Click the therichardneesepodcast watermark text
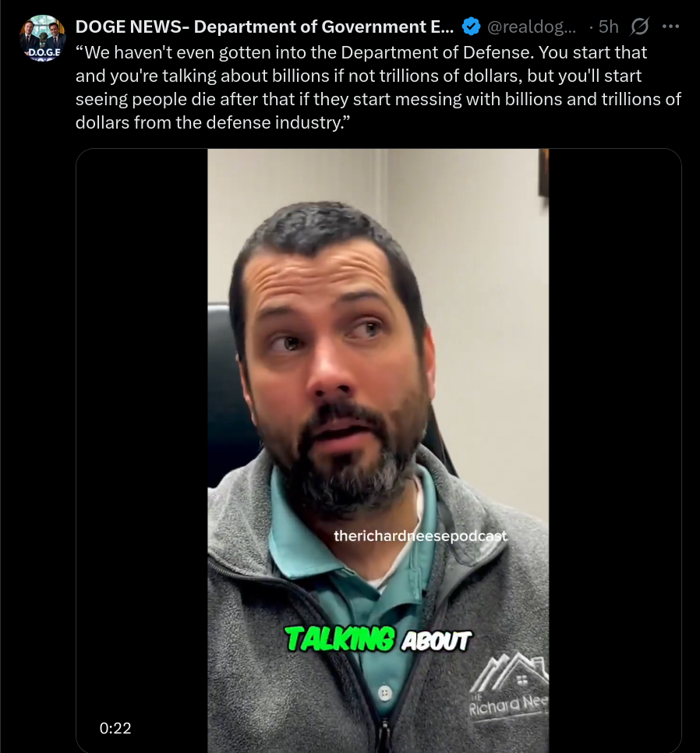 pyautogui.click(x=420, y=536)
